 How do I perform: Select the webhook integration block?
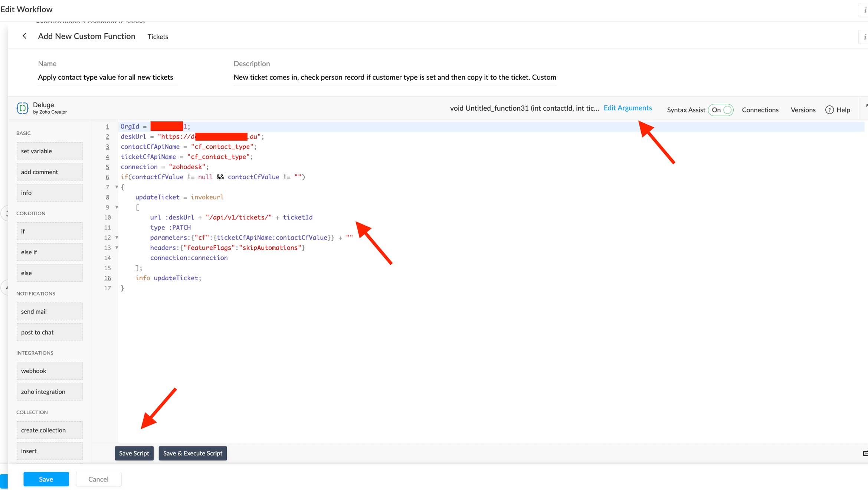coord(49,371)
